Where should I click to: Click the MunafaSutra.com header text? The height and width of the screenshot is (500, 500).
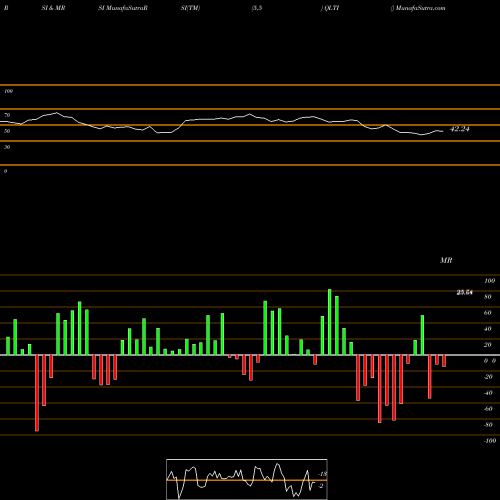(x=420, y=8)
